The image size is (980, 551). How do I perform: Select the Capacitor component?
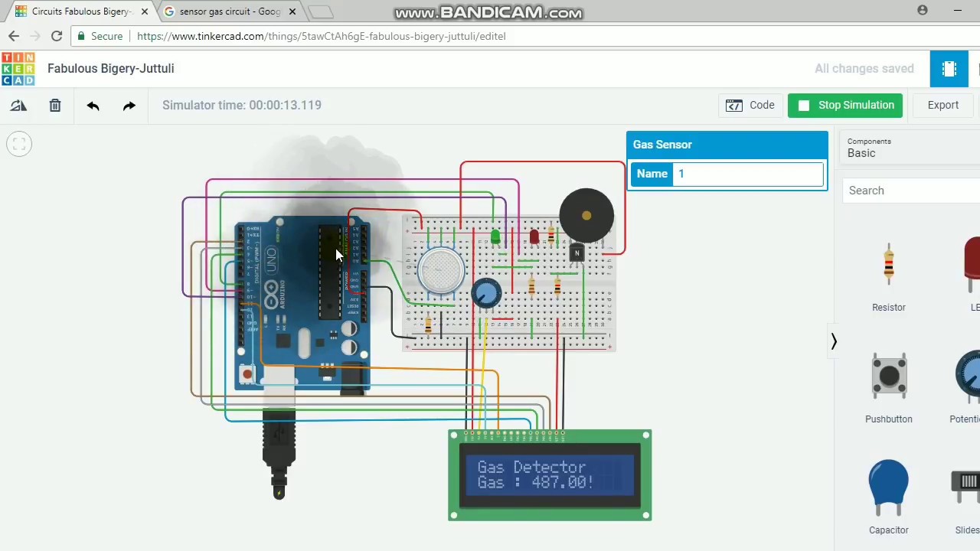pyautogui.click(x=888, y=497)
